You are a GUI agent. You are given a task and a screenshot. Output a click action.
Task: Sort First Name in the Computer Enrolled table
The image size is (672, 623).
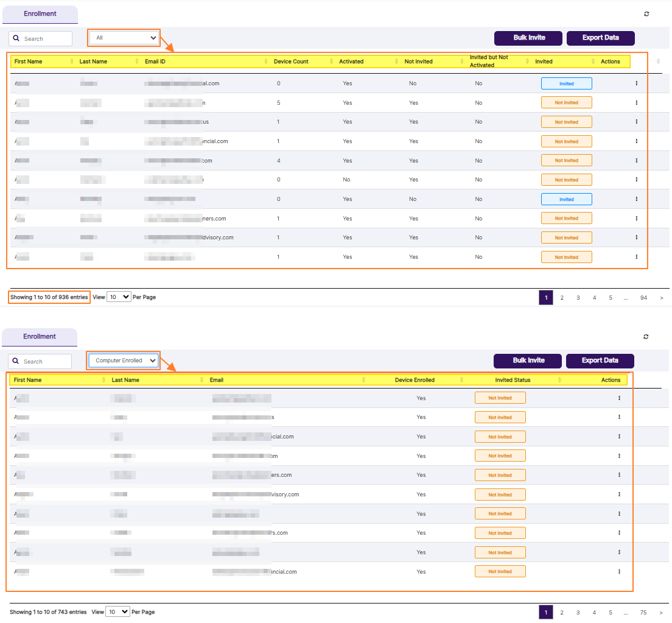102,379
